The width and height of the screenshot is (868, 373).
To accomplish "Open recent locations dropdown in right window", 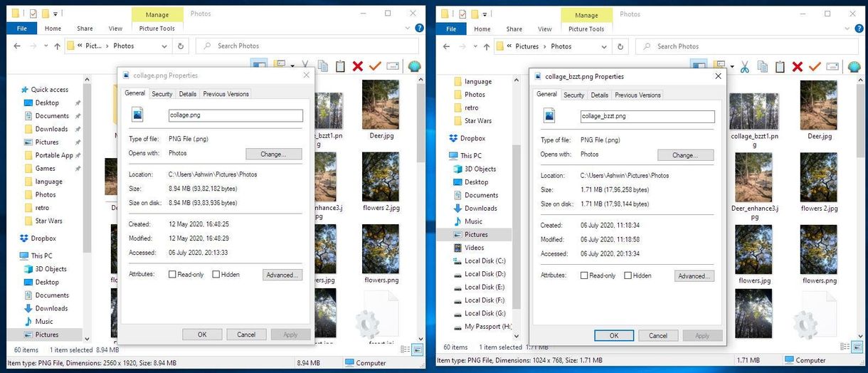I will [x=475, y=46].
